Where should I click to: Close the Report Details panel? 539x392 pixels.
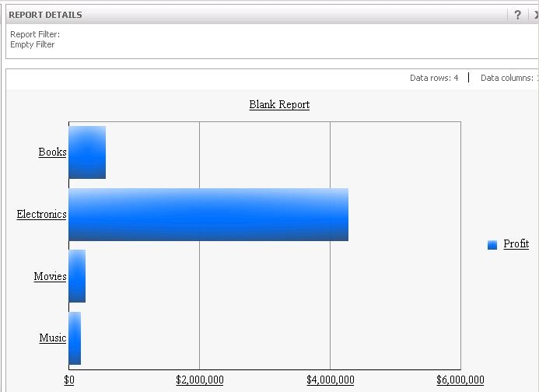(x=535, y=15)
